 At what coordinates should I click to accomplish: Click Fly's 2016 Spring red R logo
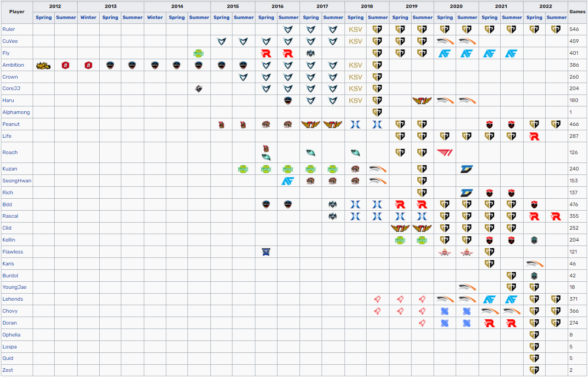(266, 53)
